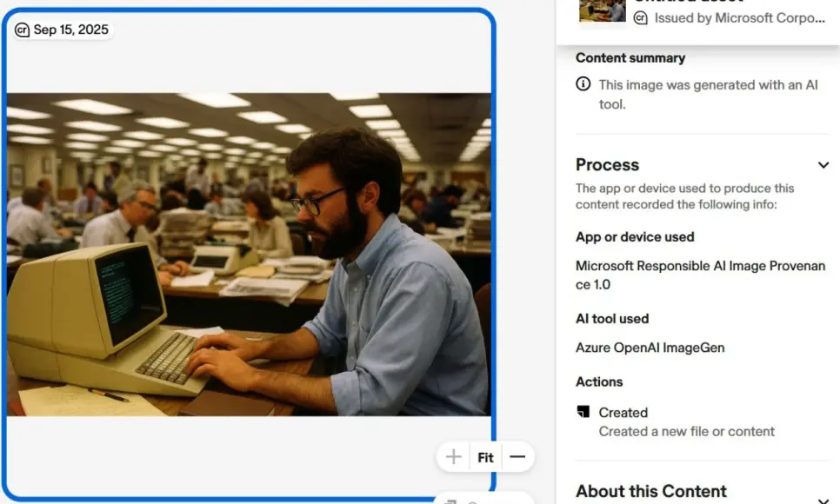Zoom out with the minus button
The image size is (840, 504).
(x=517, y=457)
